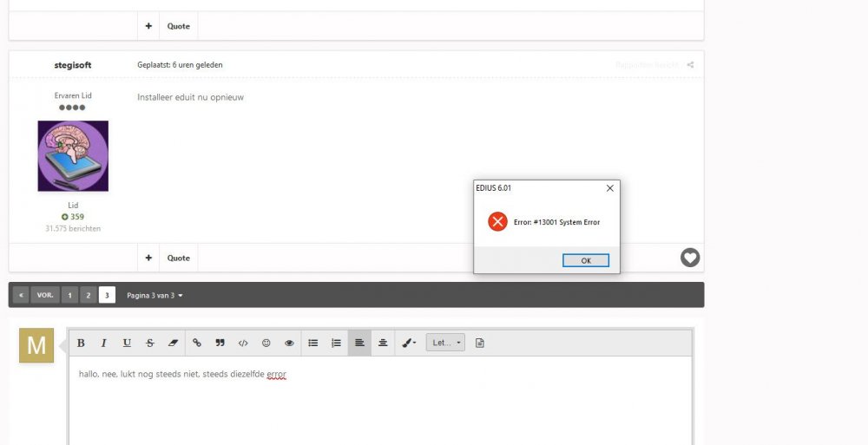Click into the reply text editor area
This screenshot has height=445, width=868.
[380, 401]
